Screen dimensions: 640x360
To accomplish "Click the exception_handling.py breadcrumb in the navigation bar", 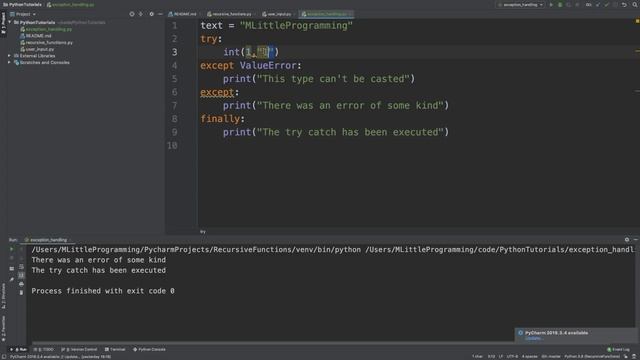I will [x=71, y=5].
